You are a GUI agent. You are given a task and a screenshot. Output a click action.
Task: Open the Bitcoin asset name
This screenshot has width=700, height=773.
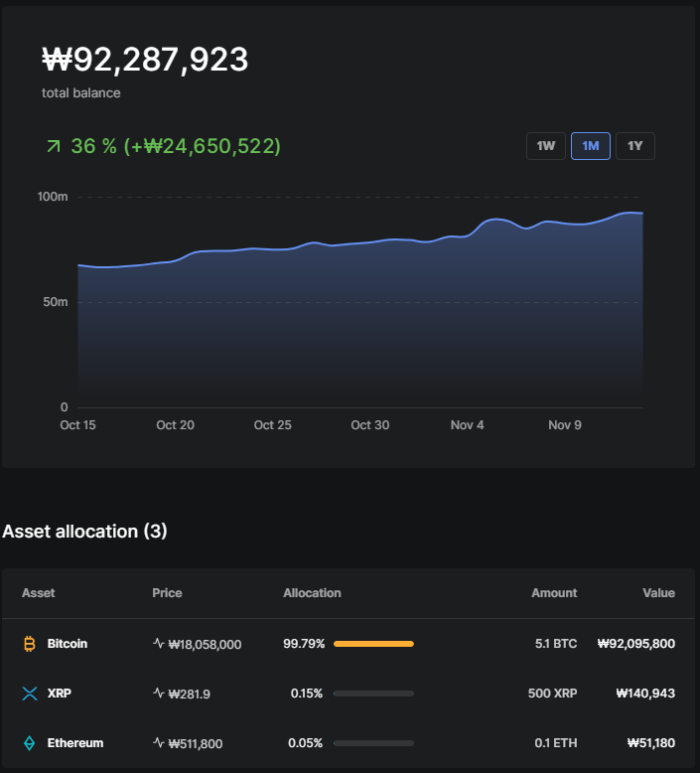(67, 644)
